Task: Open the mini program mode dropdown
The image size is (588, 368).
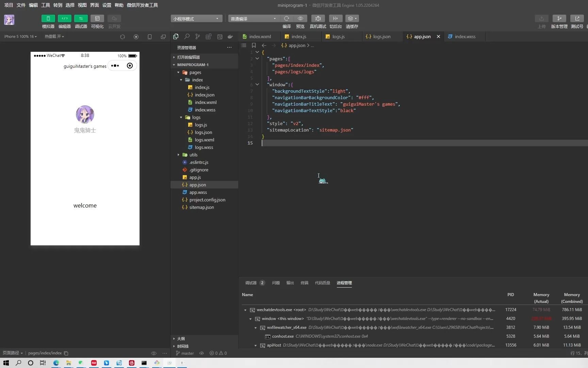Action: (196, 19)
